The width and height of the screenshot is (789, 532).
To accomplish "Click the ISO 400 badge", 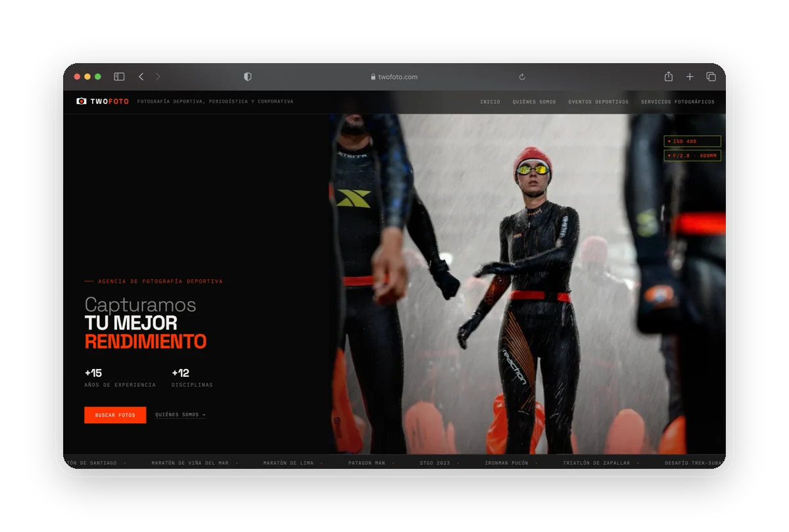I will click(692, 141).
